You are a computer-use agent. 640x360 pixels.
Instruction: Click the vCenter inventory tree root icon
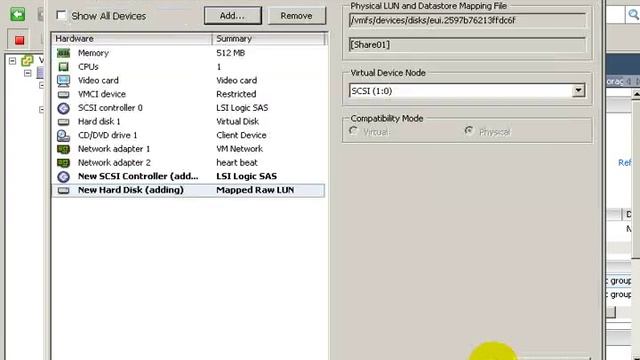click(27, 61)
